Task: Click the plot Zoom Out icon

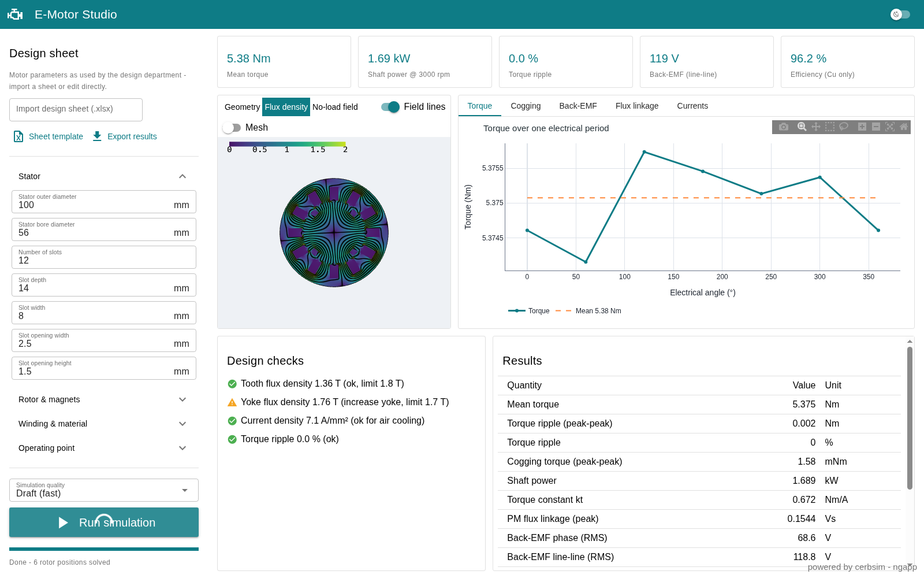Action: point(875,127)
